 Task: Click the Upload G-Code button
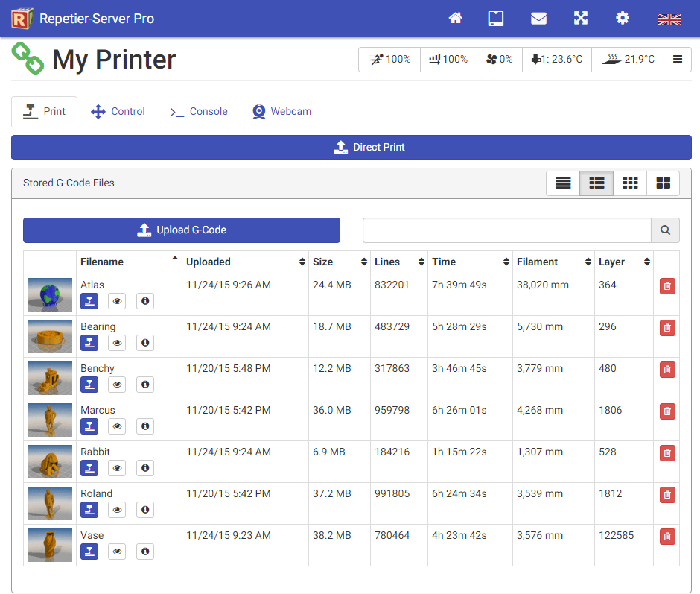point(182,230)
